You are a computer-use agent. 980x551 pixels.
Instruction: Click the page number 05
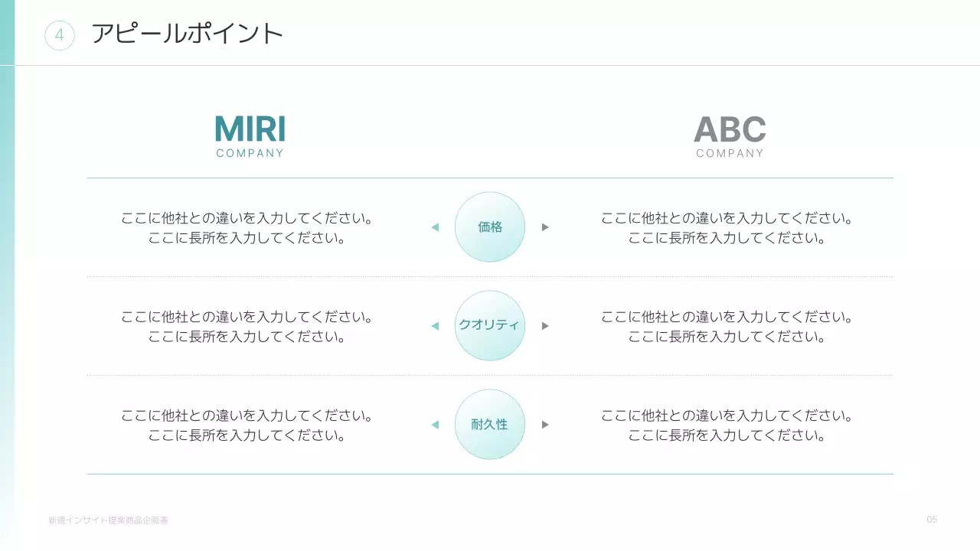click(x=932, y=520)
